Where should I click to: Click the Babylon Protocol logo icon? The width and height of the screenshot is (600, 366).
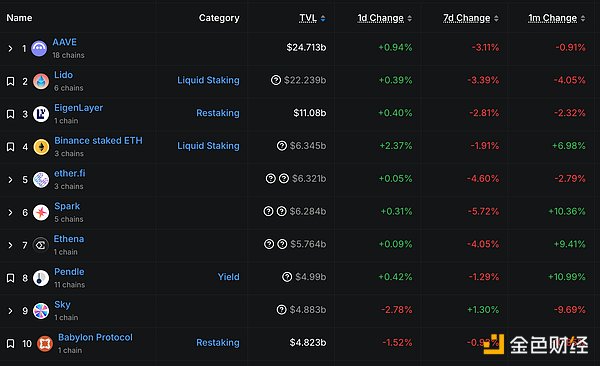click(x=45, y=343)
